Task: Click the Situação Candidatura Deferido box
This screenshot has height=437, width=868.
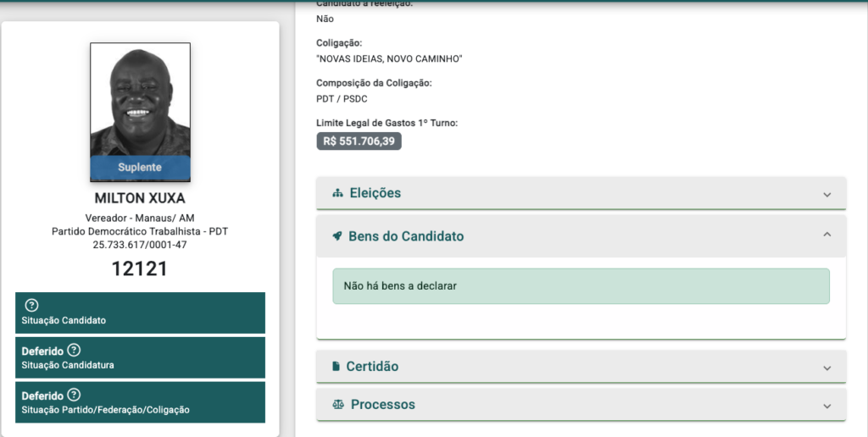Action: (140, 357)
